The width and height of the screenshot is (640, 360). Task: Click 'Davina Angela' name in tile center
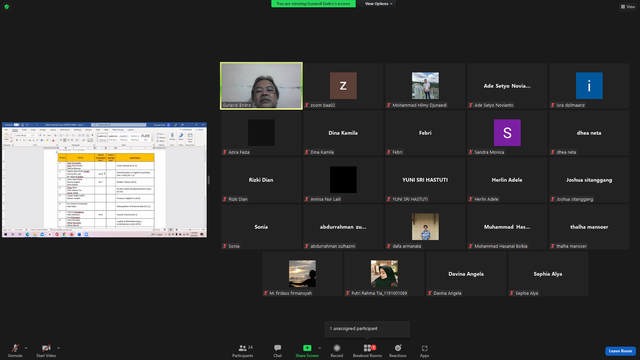466,274
